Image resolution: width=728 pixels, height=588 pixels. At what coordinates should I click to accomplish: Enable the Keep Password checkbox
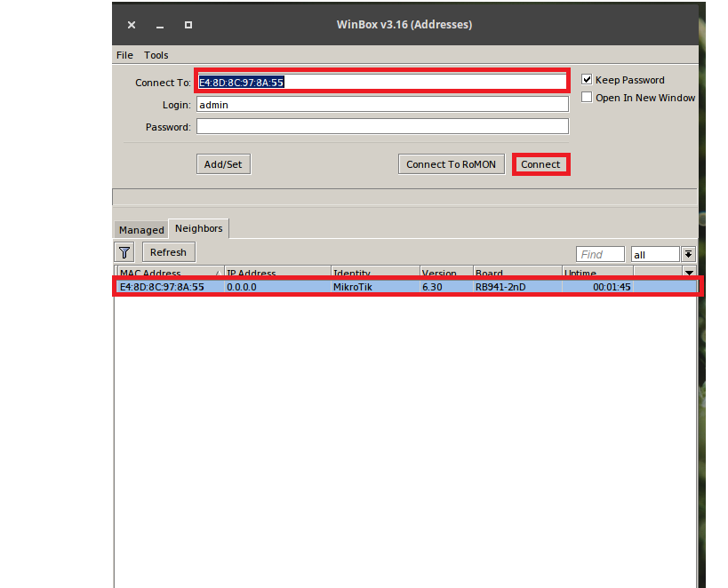click(x=586, y=78)
